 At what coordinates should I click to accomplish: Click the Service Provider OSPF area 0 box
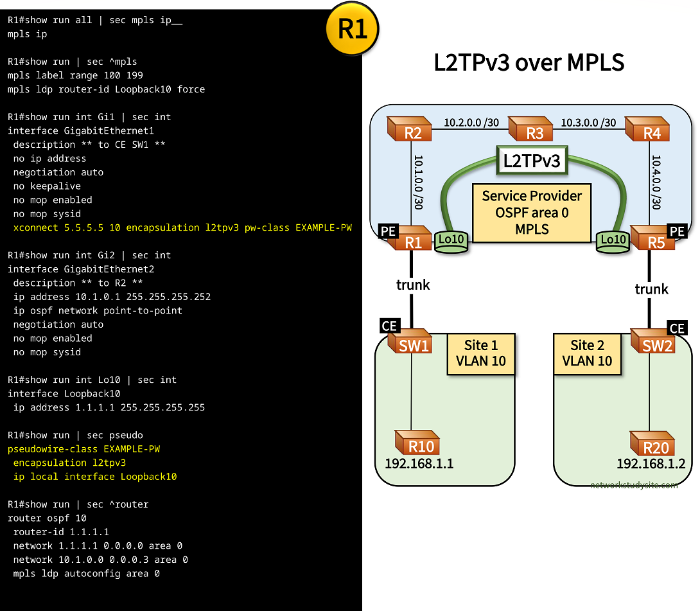click(532, 213)
